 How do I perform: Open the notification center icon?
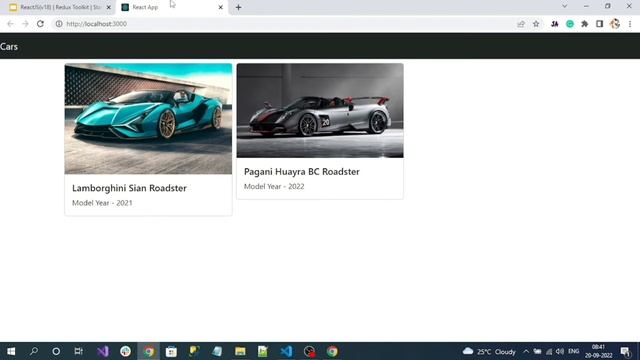(x=625, y=351)
